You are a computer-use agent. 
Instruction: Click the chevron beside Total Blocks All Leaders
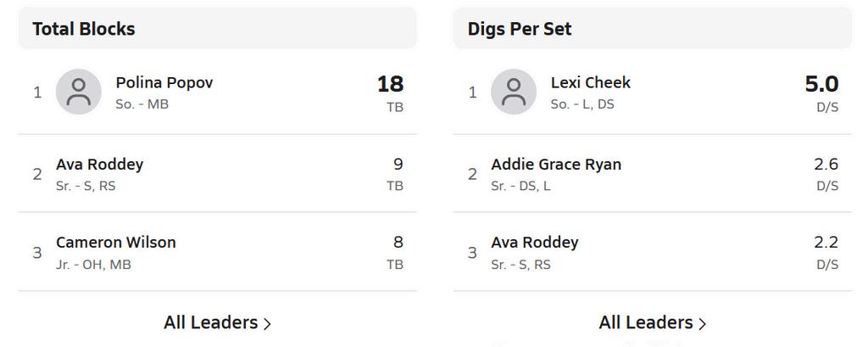268,324
